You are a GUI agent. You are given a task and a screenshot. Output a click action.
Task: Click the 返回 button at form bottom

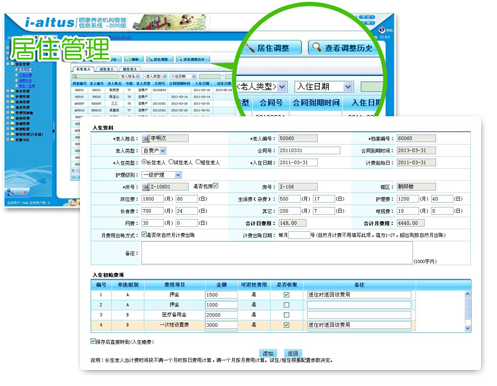(293, 353)
